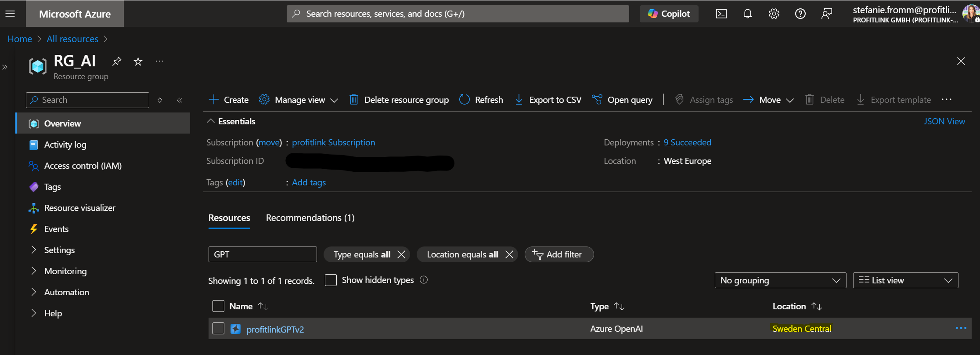
Task: Collapse the resource menu with double chevron
Action: coord(180,100)
